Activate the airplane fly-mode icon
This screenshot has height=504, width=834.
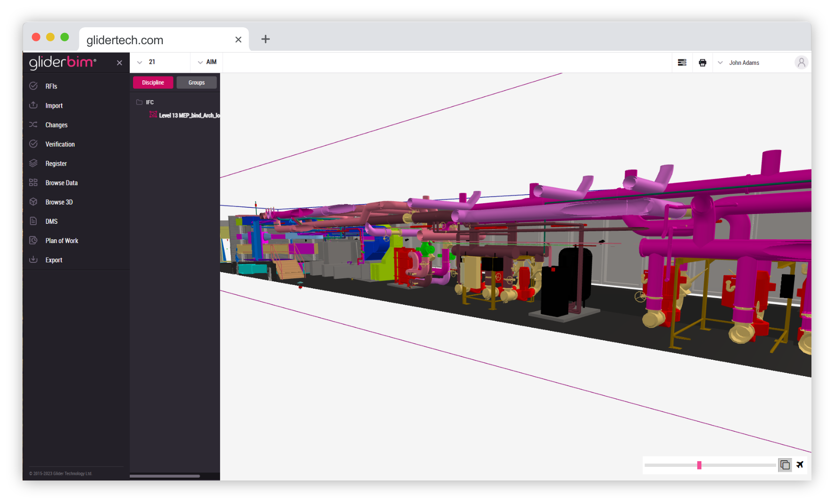(800, 465)
